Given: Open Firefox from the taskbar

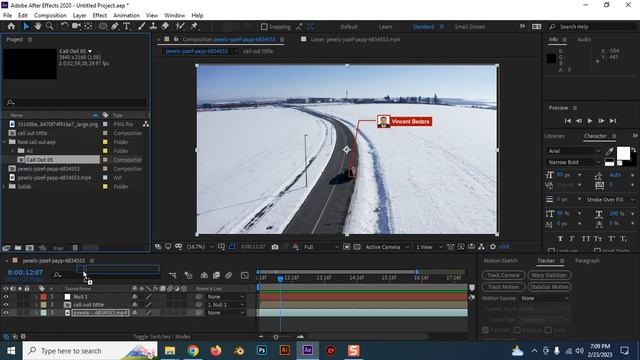Looking at the screenshot, I should (x=216, y=351).
